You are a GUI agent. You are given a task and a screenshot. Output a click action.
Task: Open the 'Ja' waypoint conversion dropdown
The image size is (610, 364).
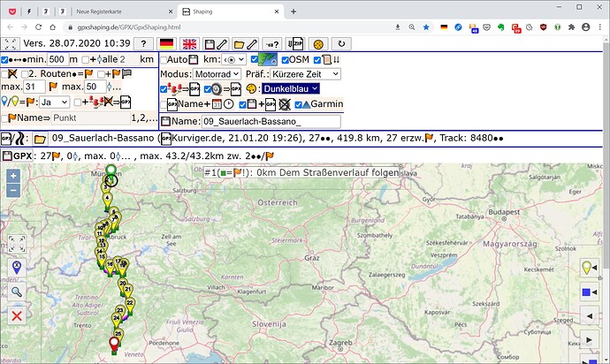coord(55,102)
